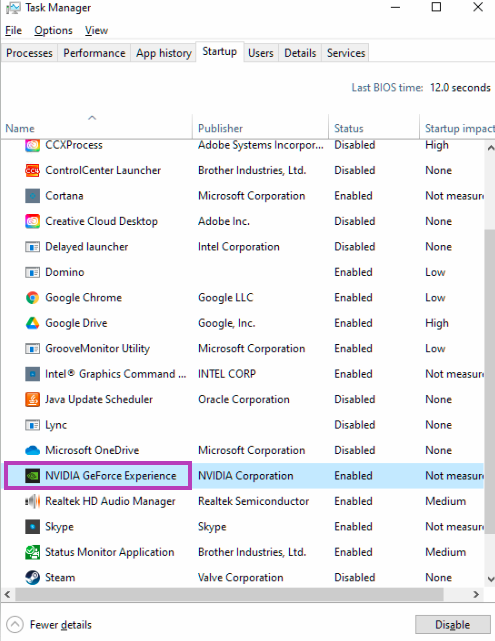Click the NVIDIA Corporation publisher cell

(246, 476)
